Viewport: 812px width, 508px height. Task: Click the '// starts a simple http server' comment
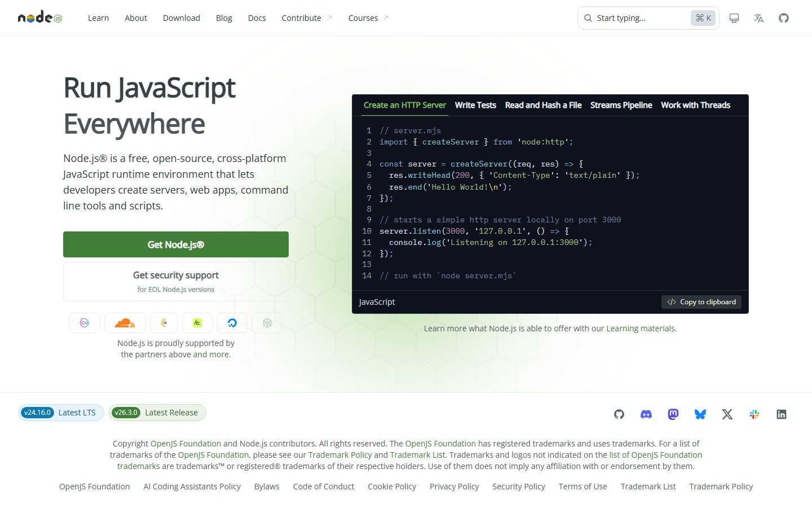[x=500, y=220]
